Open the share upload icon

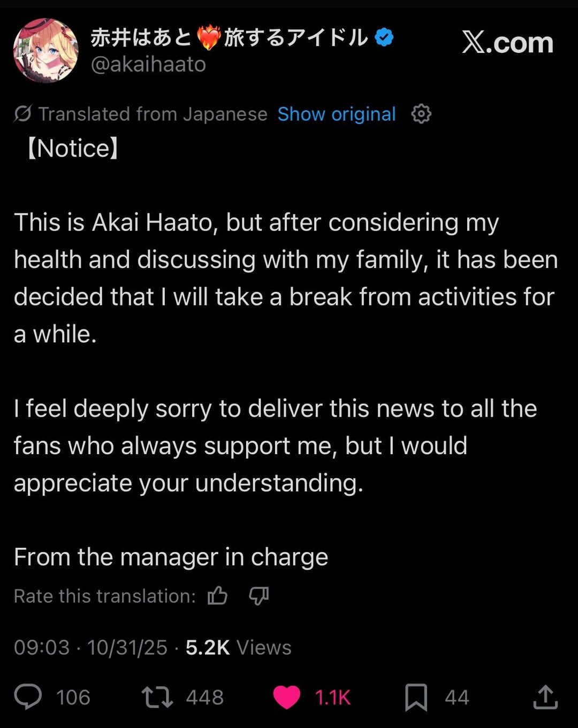545,697
